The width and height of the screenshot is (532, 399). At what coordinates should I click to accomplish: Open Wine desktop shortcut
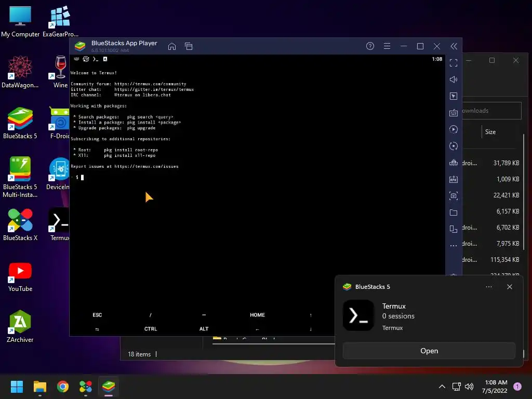point(60,72)
